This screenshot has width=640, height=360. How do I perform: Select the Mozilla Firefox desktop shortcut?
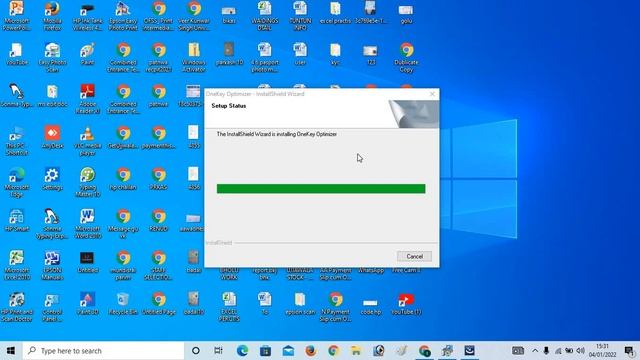point(52,16)
